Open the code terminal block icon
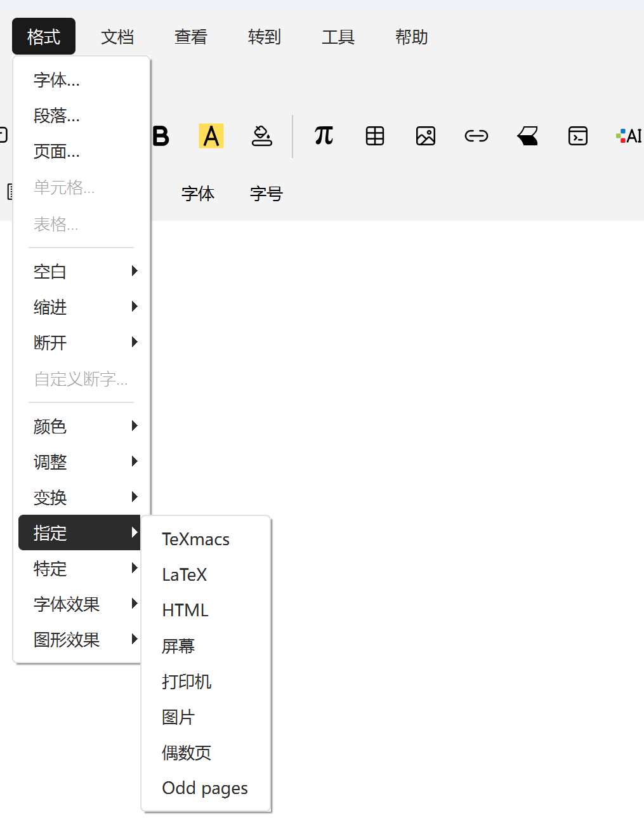 [577, 136]
